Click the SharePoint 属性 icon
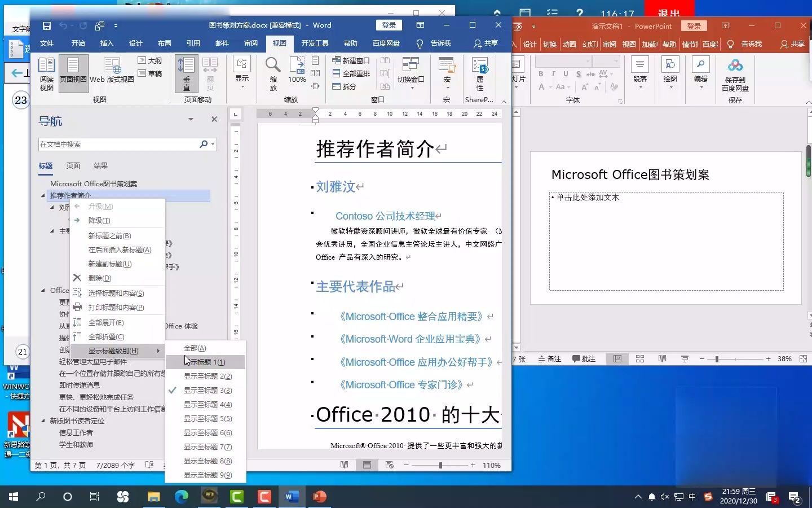 point(479,72)
